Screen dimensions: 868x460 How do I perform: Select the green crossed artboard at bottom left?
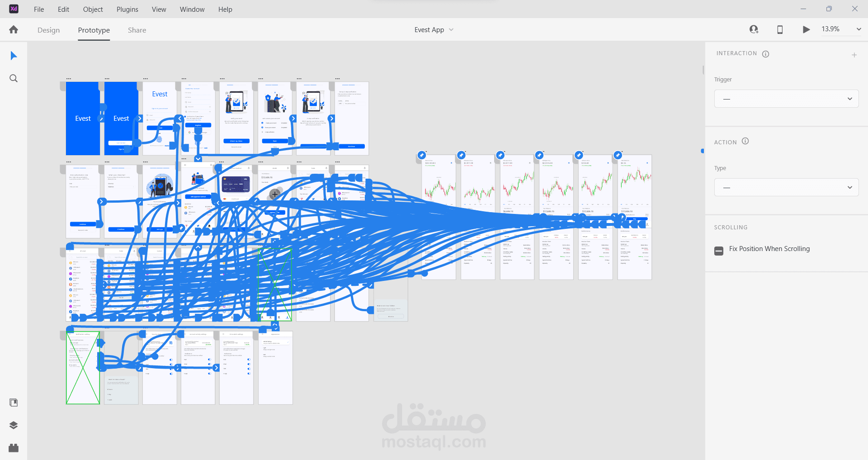[83, 368]
